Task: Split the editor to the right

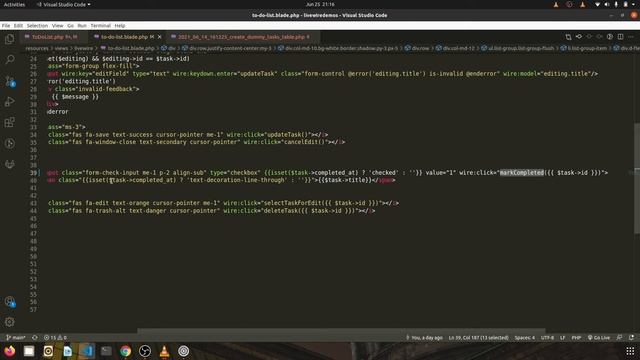Action: point(620,37)
